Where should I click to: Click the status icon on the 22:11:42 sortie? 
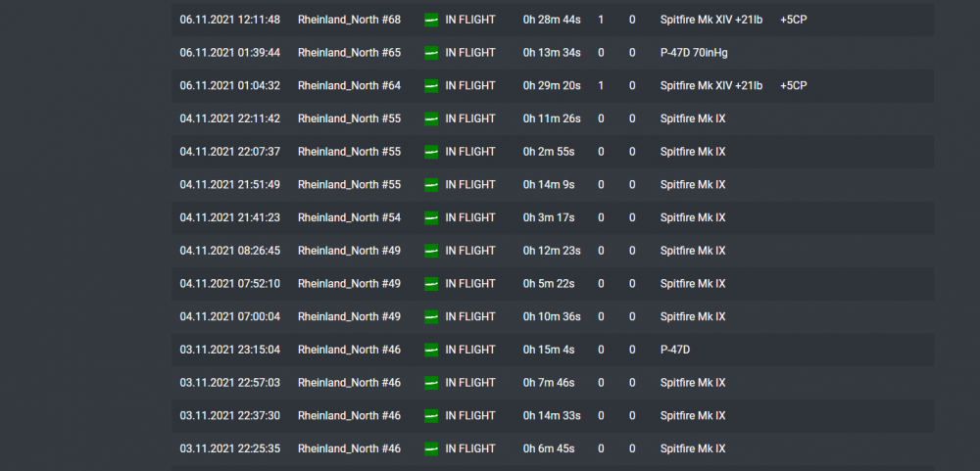(430, 118)
